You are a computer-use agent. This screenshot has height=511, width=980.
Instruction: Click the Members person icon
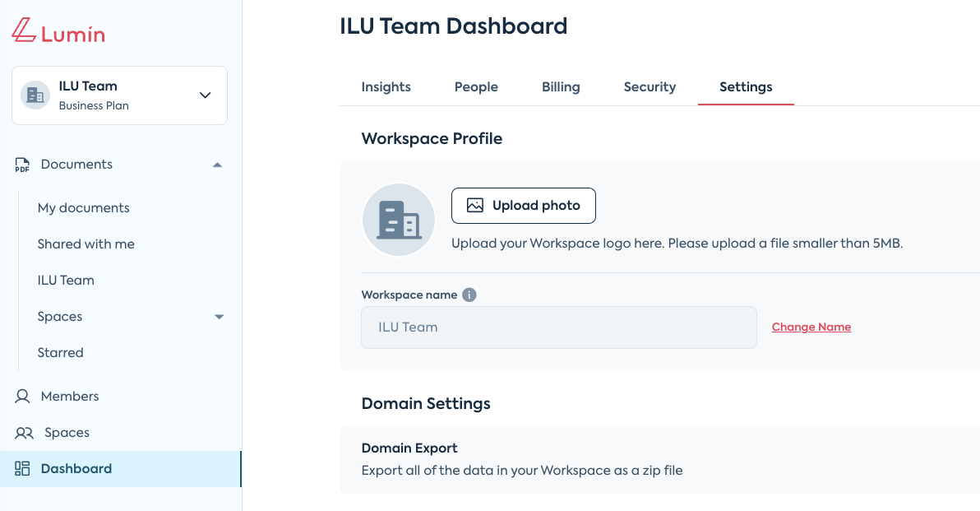point(22,396)
